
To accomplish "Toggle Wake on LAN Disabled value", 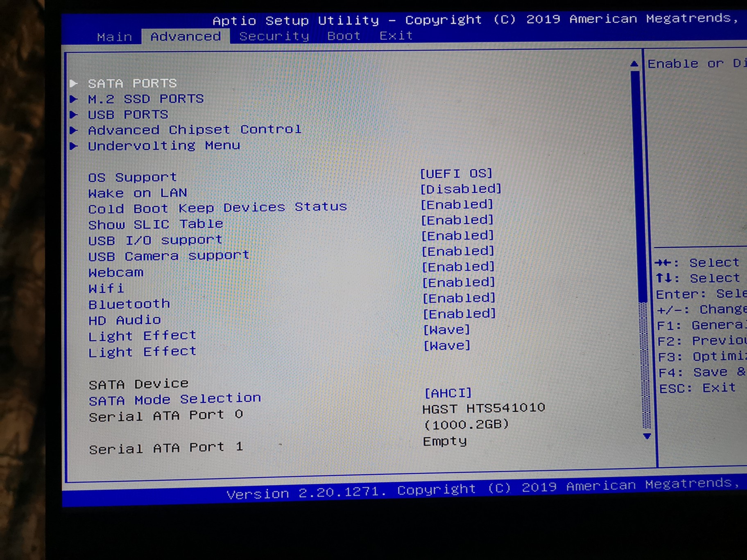I will point(461,189).
